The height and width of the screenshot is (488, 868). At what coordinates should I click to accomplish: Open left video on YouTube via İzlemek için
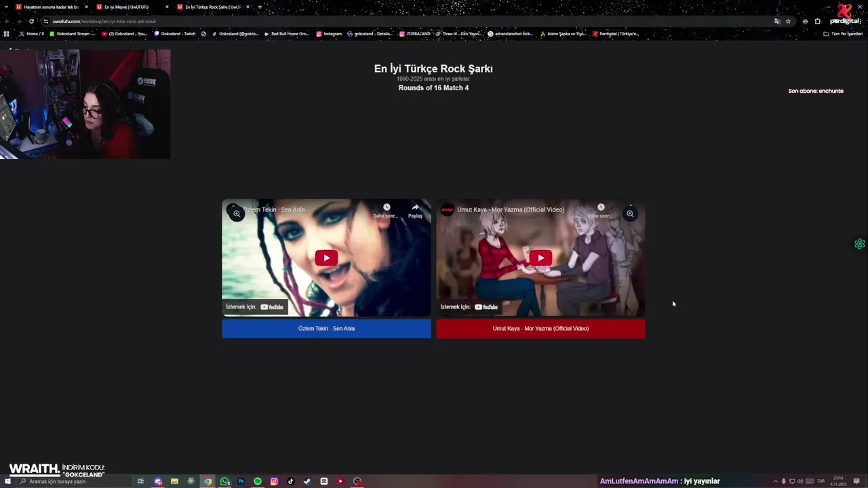click(255, 307)
